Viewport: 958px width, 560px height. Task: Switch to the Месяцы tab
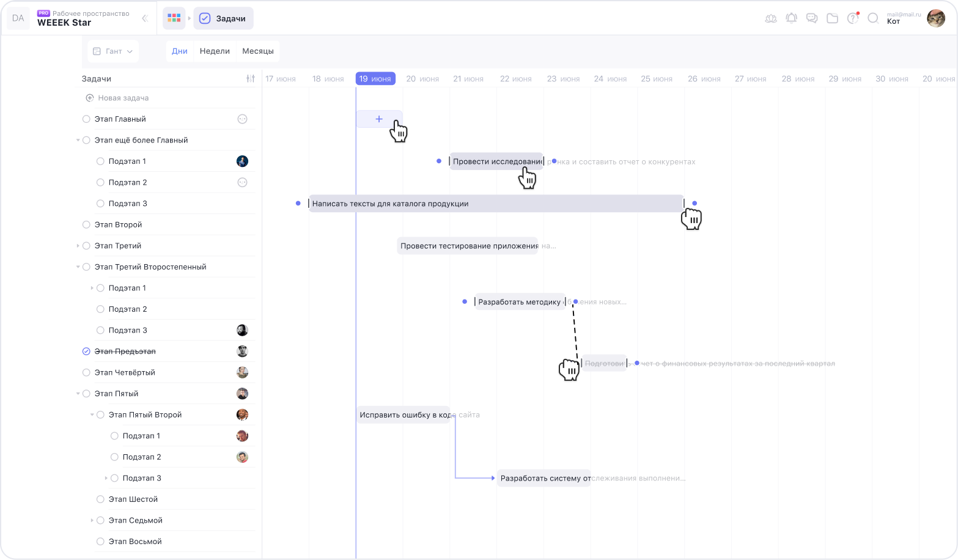pyautogui.click(x=257, y=51)
